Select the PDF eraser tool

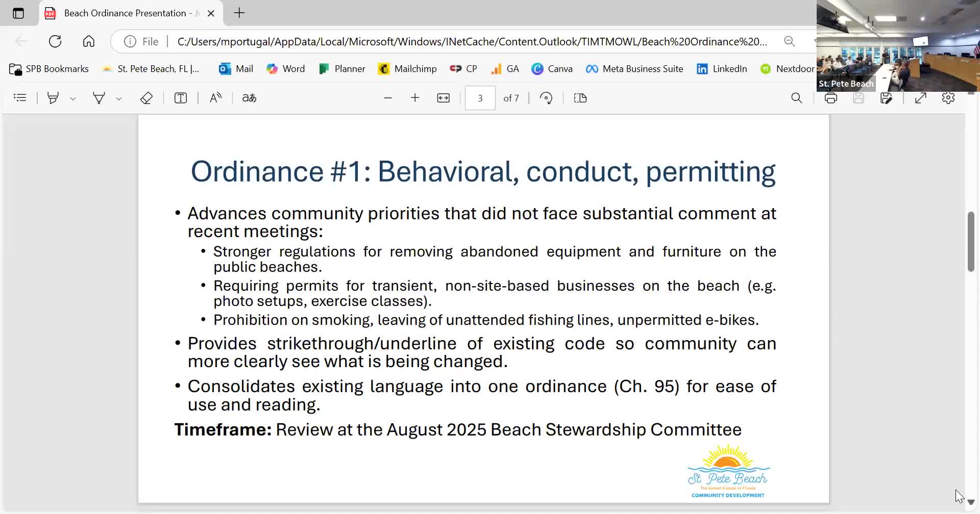point(146,98)
